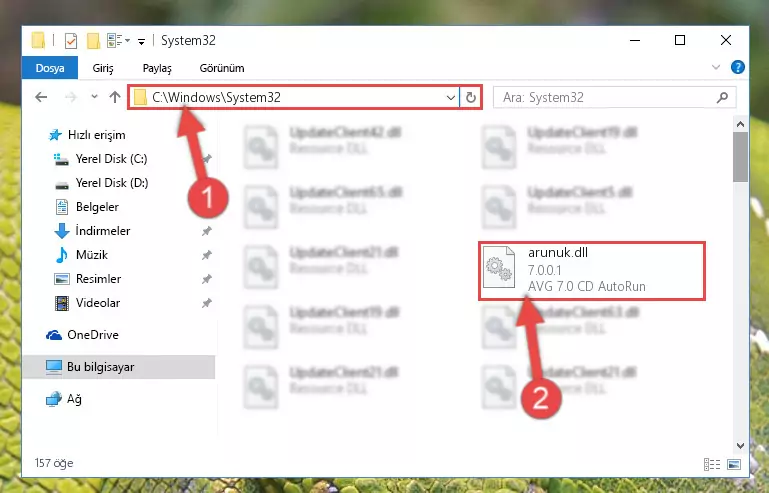Expand the ribbon with the chevron

(716, 67)
